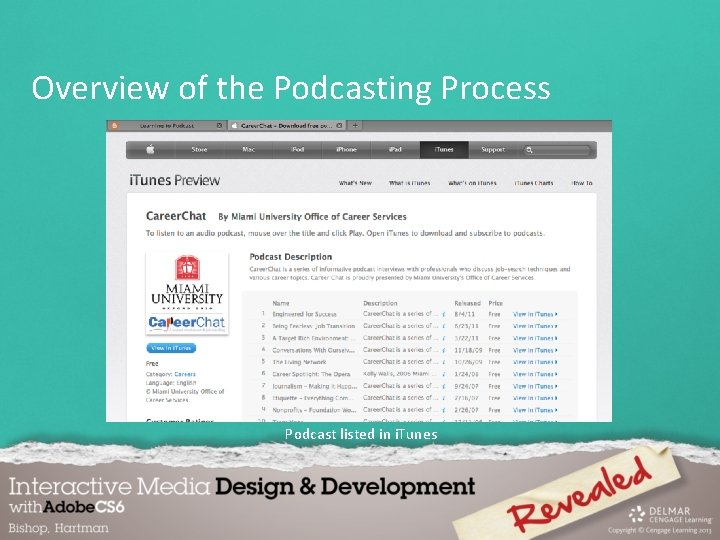Open info icon for Etiquette episode row
This screenshot has height=540, width=720.
[444, 398]
